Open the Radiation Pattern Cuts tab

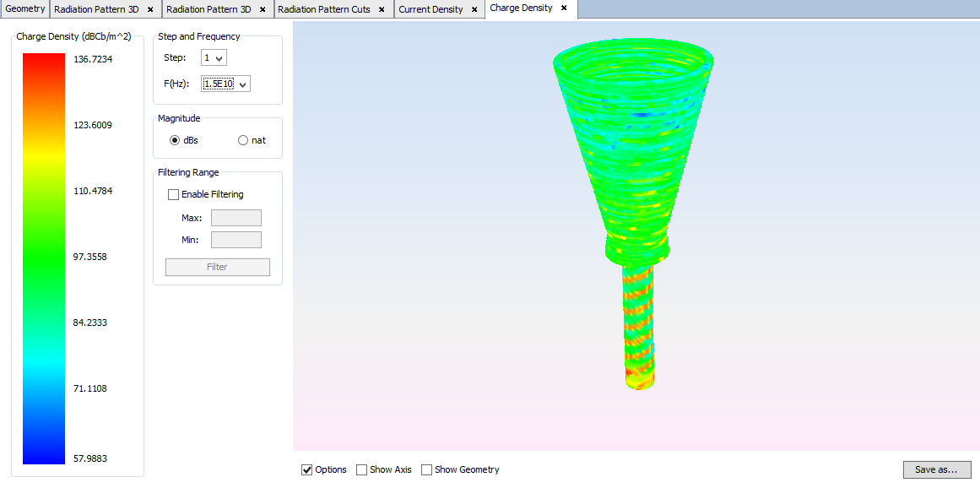325,10
